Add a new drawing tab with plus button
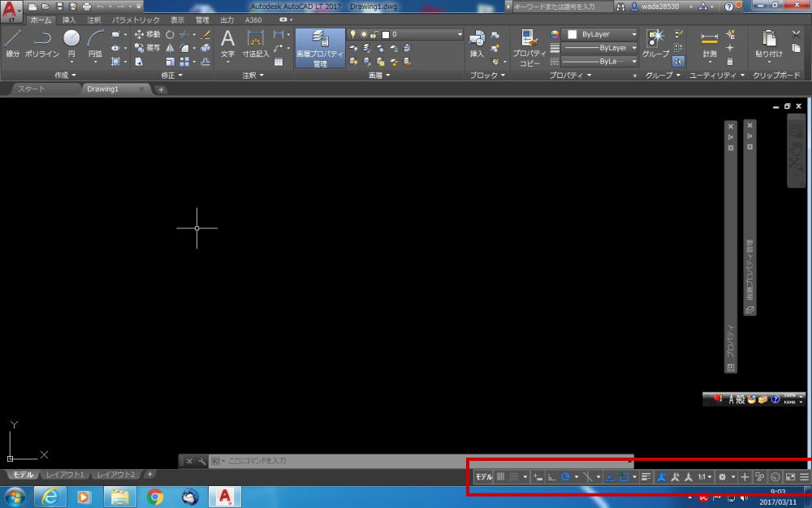812x508 pixels. pyautogui.click(x=161, y=89)
